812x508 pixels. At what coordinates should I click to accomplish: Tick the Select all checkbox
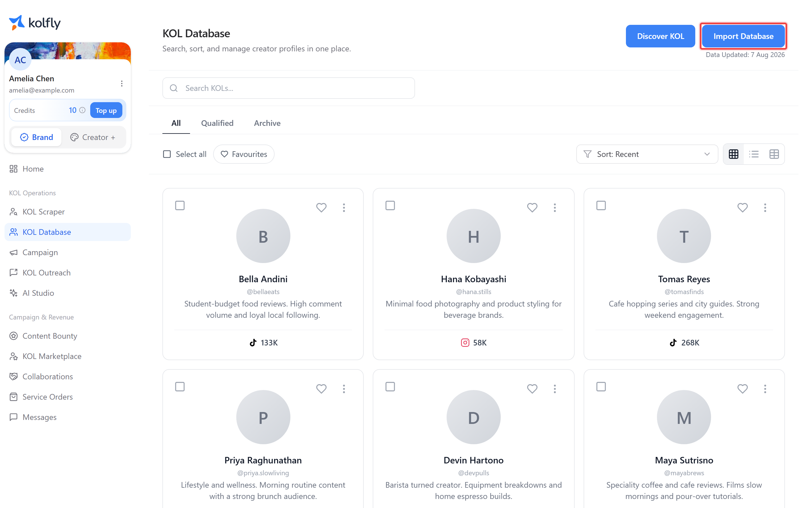click(167, 154)
